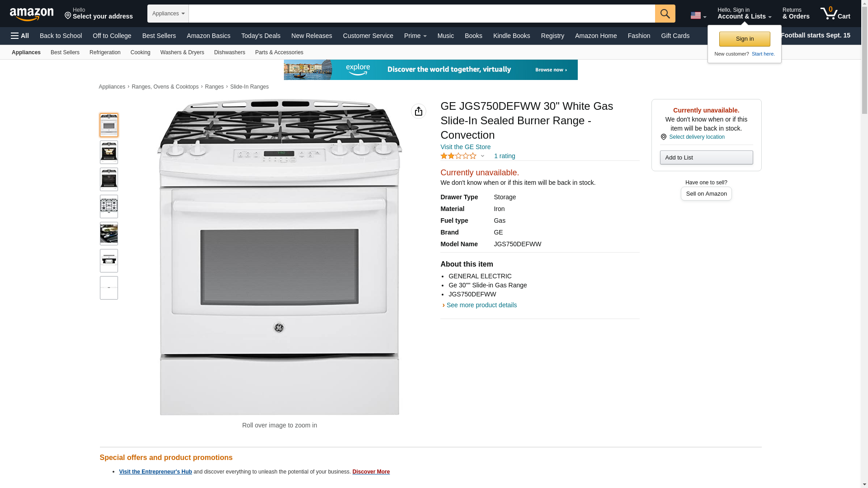The height and width of the screenshot is (488, 868).
Task: Click the search magnifier button
Action: [665, 14]
